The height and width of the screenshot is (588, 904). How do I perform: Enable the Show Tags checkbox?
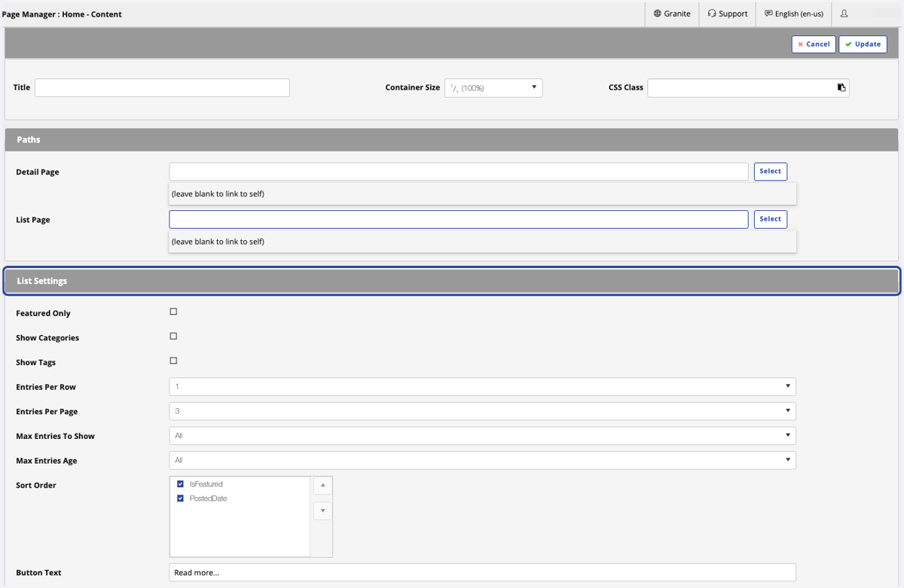(x=173, y=361)
